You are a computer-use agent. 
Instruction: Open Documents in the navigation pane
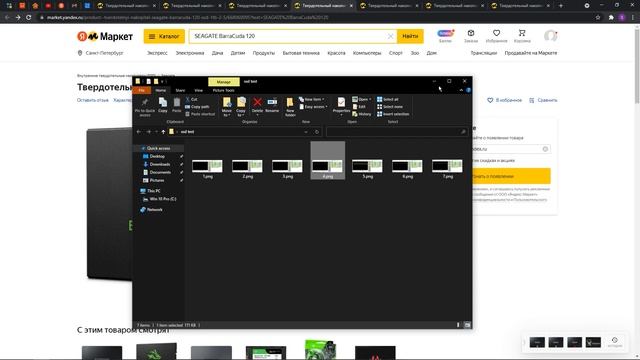coord(160,172)
